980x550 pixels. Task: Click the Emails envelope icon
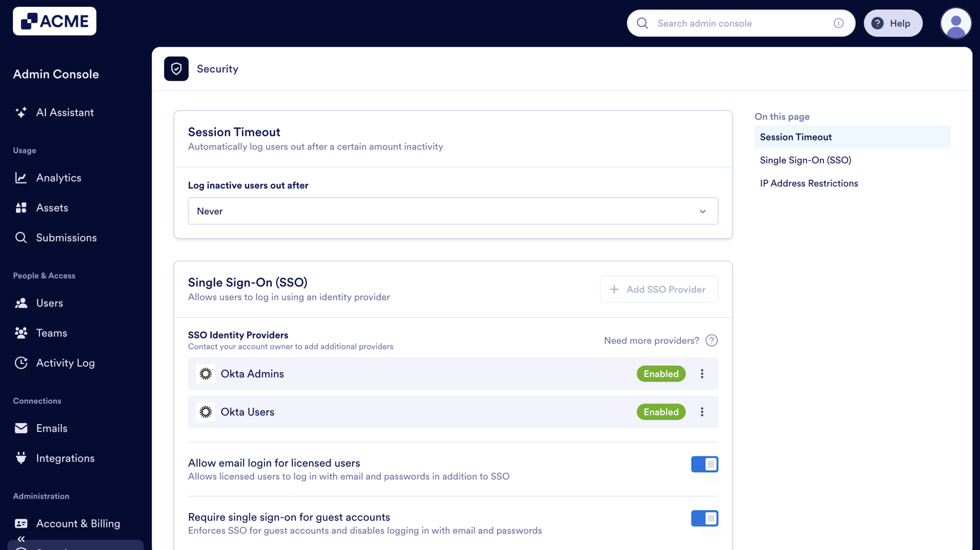point(21,428)
